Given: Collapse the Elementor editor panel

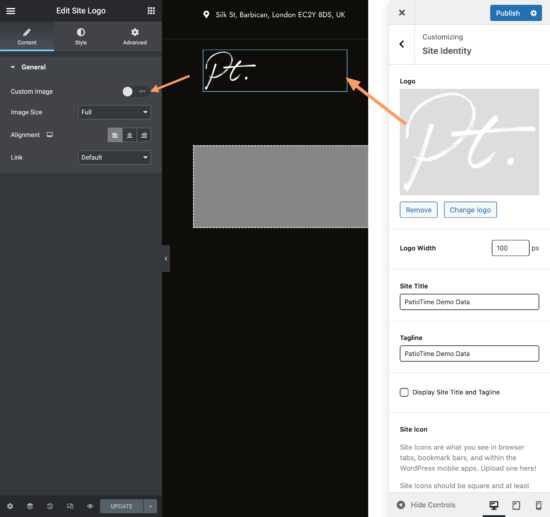Looking at the screenshot, I should pos(166,258).
